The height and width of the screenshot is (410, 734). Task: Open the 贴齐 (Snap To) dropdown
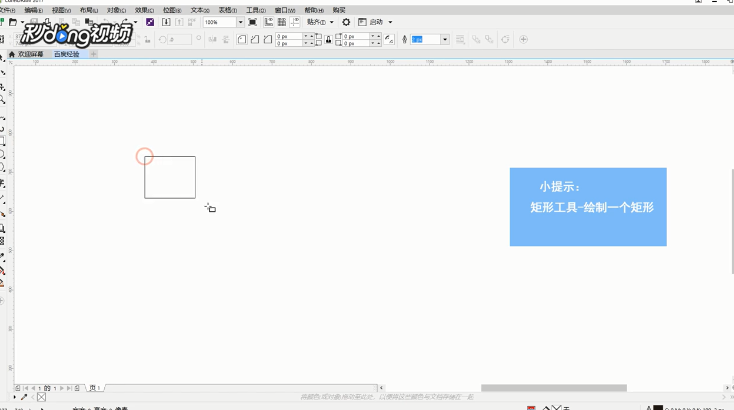[x=320, y=22]
